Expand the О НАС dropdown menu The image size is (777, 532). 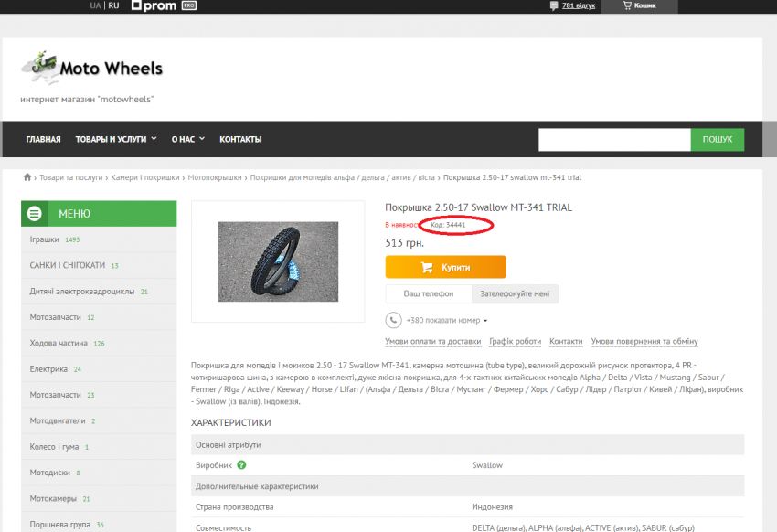point(187,139)
